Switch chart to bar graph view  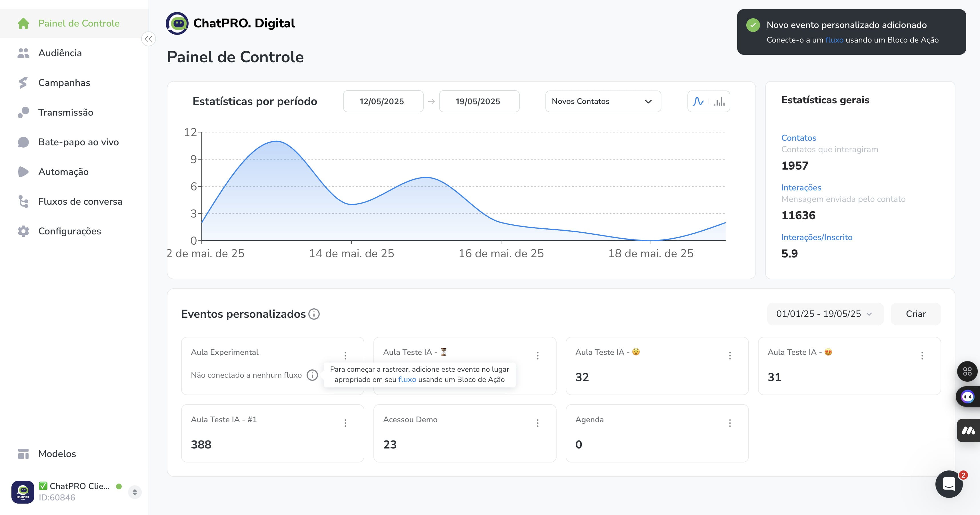[x=719, y=101]
